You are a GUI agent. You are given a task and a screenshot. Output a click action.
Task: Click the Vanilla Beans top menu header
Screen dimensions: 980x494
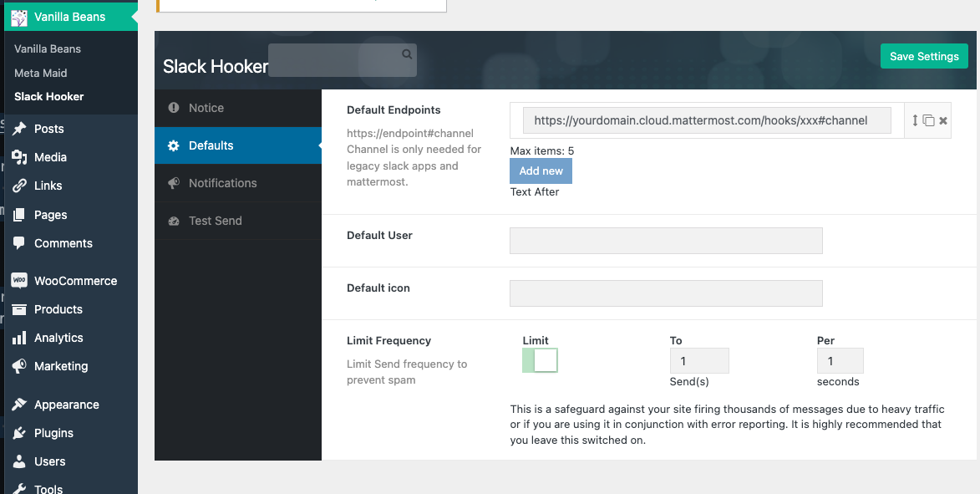(x=71, y=17)
